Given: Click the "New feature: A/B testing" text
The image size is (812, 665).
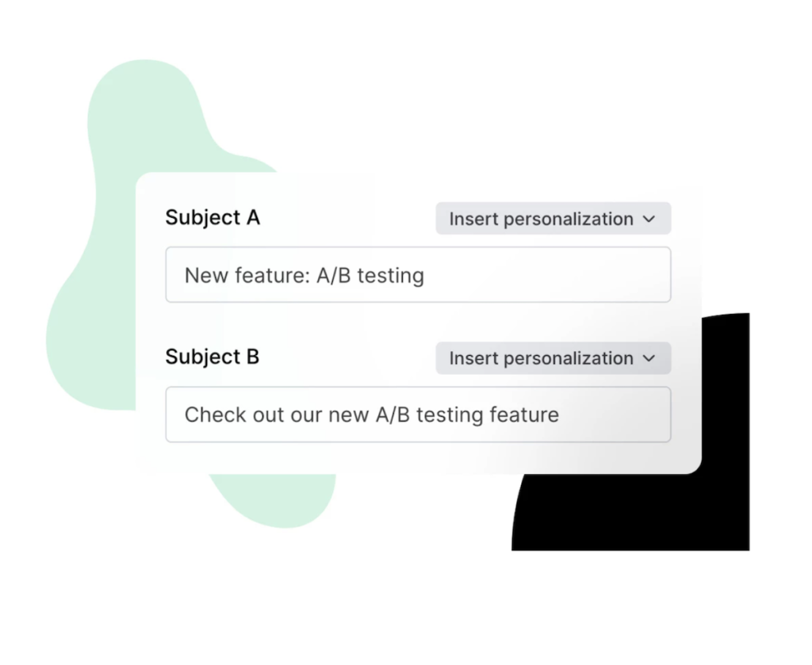Looking at the screenshot, I should coord(304,276).
